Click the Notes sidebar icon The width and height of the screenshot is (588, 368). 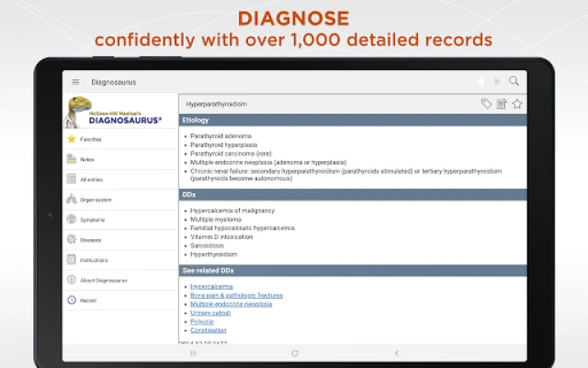(72, 159)
